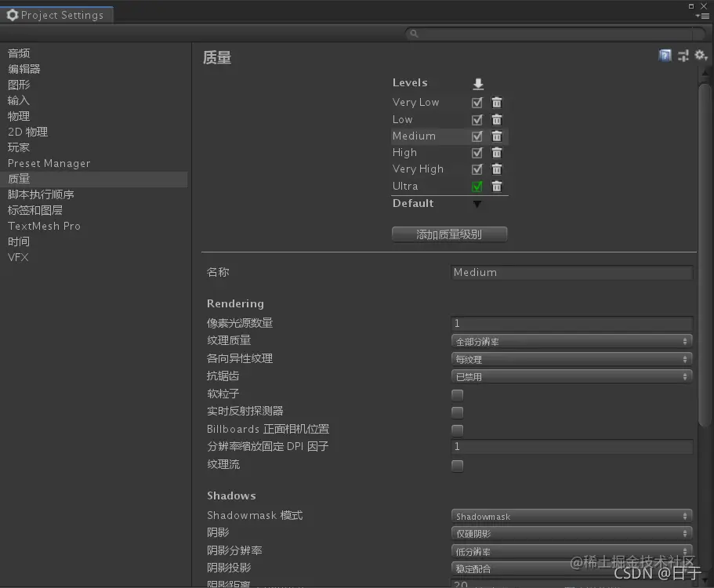Toggle the Low level checkbox
This screenshot has height=588, width=714.
coord(477,120)
